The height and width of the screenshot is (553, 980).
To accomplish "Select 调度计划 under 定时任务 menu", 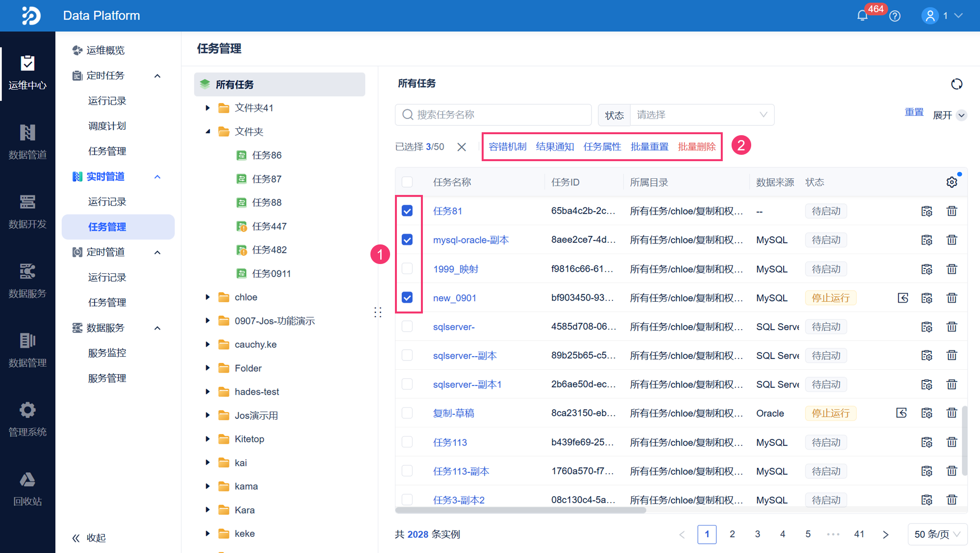I will tap(107, 126).
